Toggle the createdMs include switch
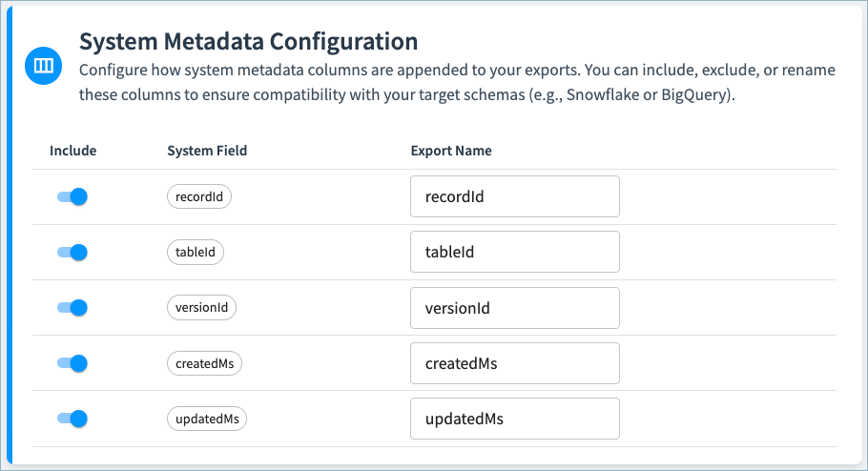This screenshot has width=868, height=471. click(72, 363)
